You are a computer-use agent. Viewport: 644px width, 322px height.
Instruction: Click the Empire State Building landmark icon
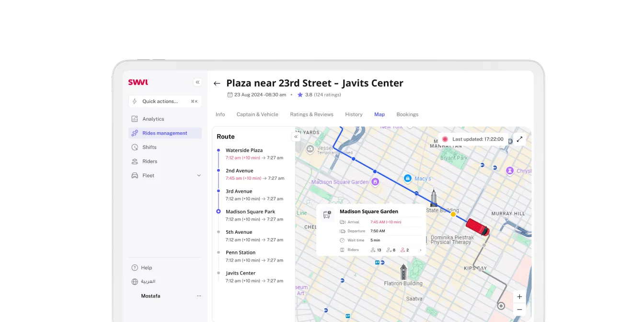pyautogui.click(x=434, y=197)
